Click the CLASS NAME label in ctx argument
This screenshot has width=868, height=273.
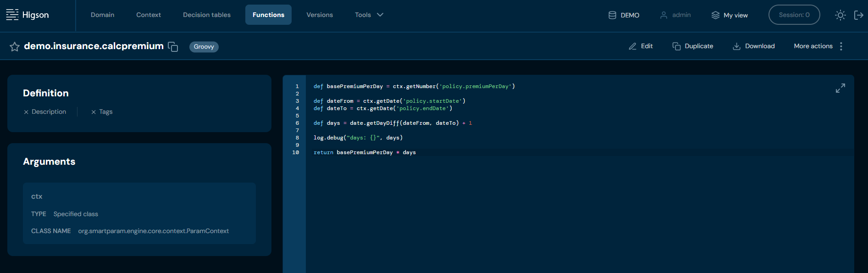(x=51, y=231)
